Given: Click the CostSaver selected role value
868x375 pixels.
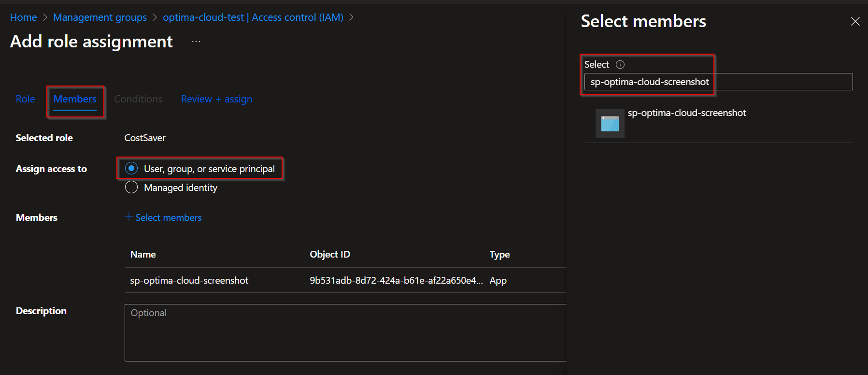Looking at the screenshot, I should point(145,138).
